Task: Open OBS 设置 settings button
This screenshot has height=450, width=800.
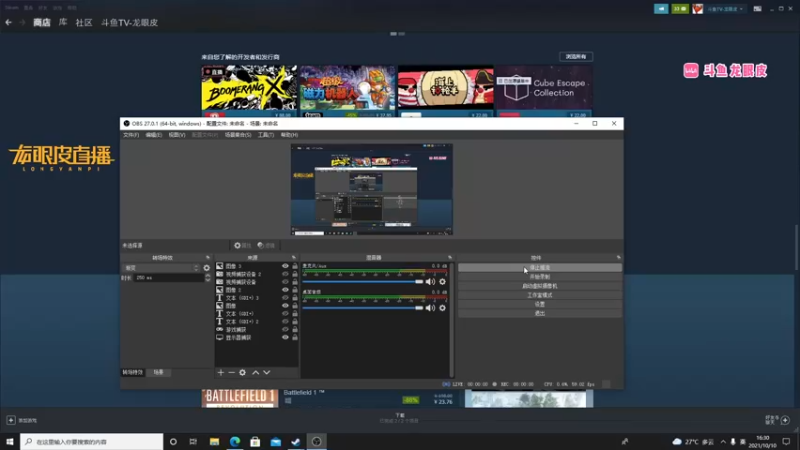Action: point(540,304)
